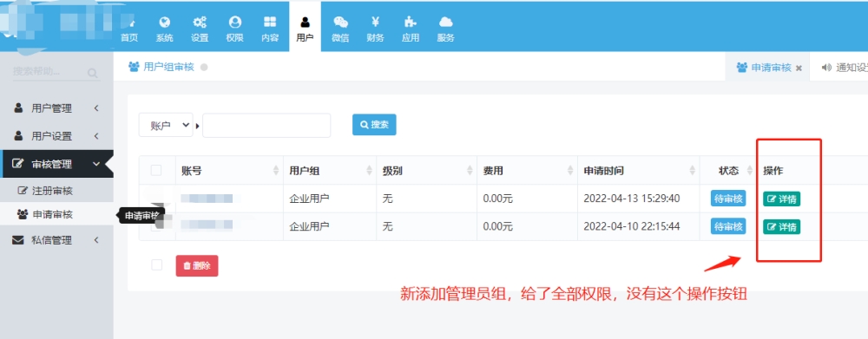
Task: Expand 用户管理 in the sidebar
Action: click(x=56, y=108)
